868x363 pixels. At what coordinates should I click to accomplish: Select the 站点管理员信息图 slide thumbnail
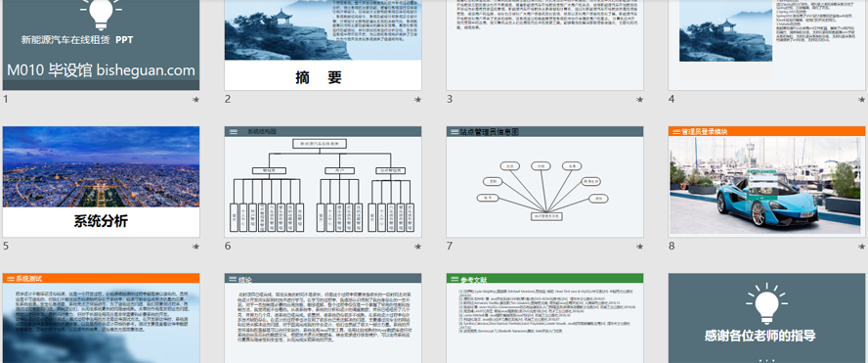pyautogui.click(x=544, y=182)
